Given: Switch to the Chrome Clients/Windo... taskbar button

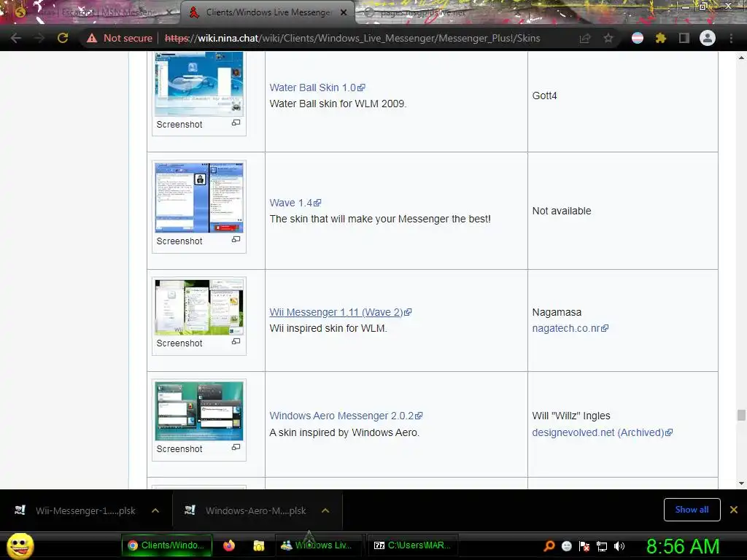Looking at the screenshot, I should click(166, 545).
